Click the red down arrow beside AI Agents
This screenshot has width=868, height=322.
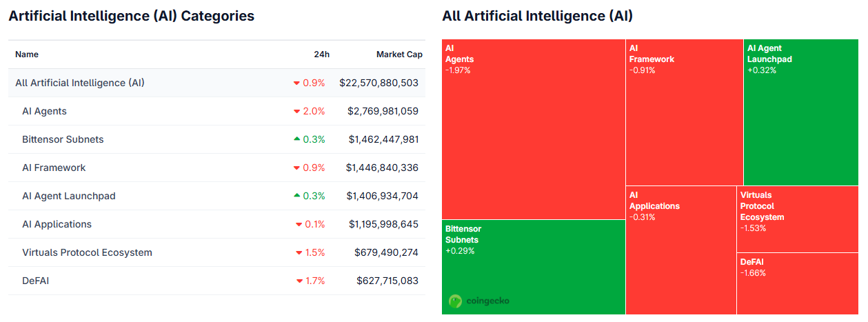click(x=296, y=112)
